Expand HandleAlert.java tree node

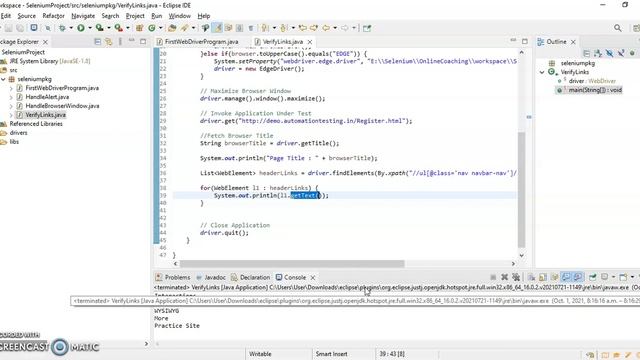(x=11, y=97)
